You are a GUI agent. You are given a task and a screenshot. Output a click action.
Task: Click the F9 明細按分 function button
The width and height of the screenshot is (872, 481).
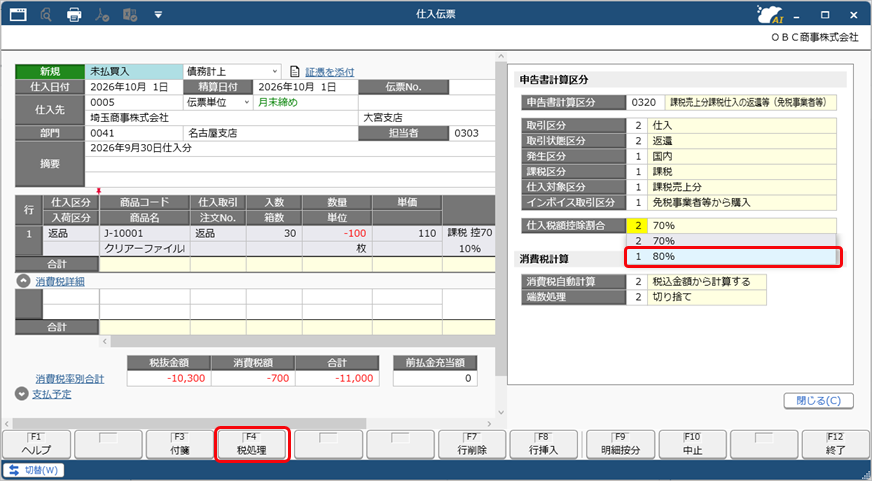point(620,444)
